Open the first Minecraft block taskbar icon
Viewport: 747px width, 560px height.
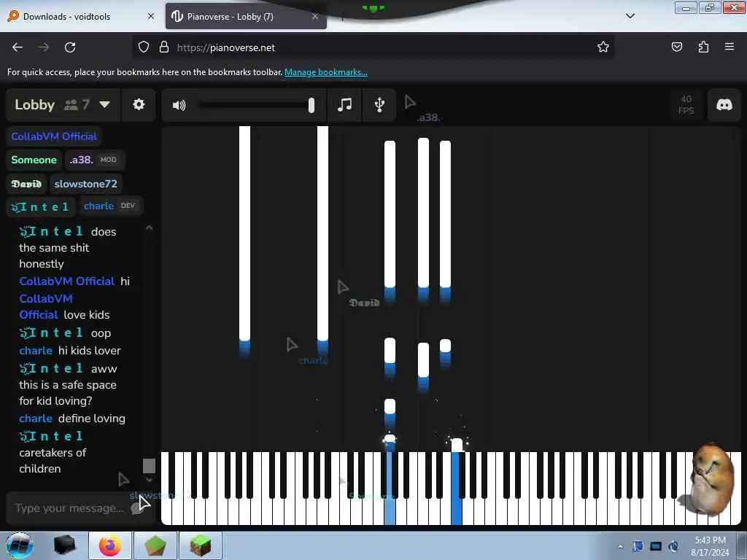pyautogui.click(x=155, y=545)
